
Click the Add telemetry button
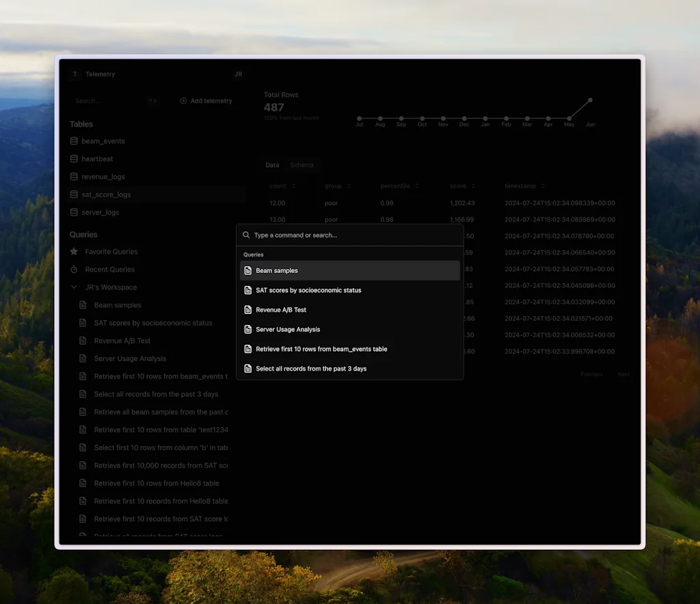tap(206, 101)
